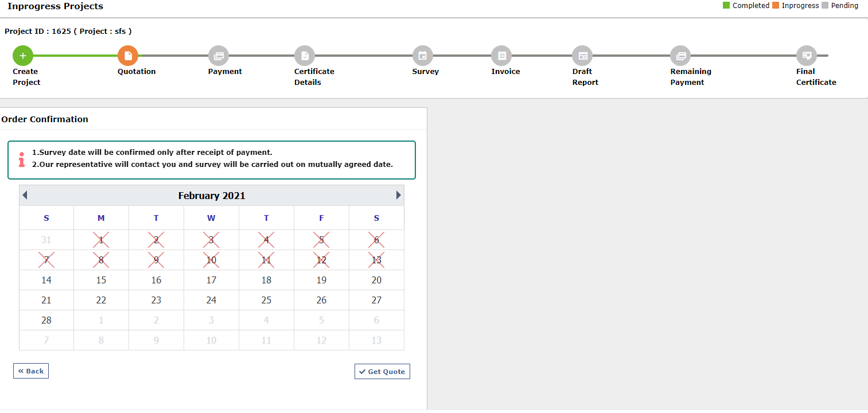This screenshot has height=413, width=868.
Task: Click the Certificate Details step icon
Action: 305,56
